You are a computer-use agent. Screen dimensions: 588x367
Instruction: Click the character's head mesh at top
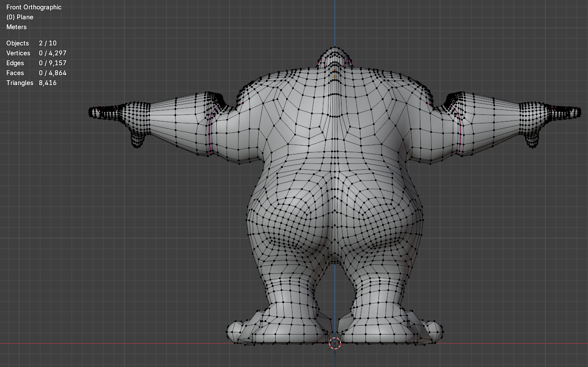coord(335,58)
